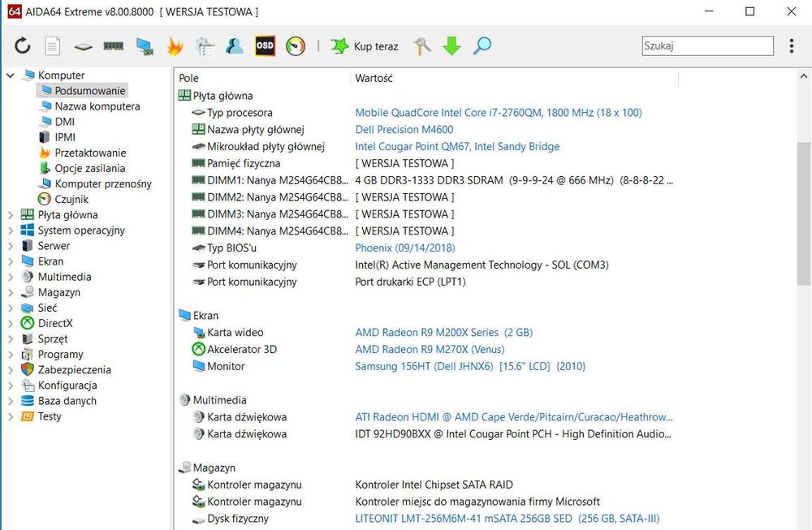
Task: Expand the Serwer tree node
Action: click(10, 246)
